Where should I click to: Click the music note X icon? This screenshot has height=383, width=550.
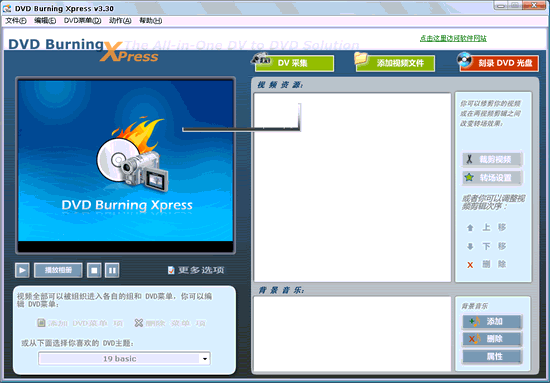[475, 339]
